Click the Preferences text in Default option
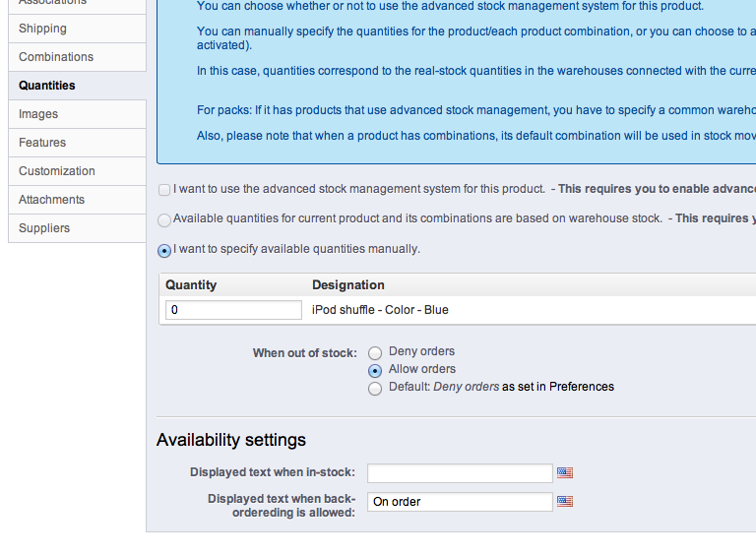Image resolution: width=756 pixels, height=556 pixels. (581, 387)
